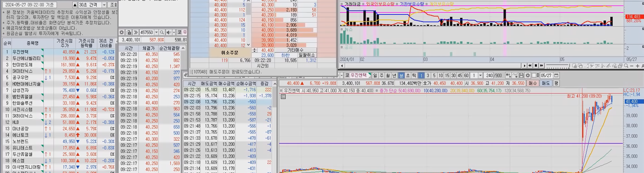Toggle the 60-minute interval button
The width and height of the screenshot is (644, 173).
pyautogui.click(x=466, y=75)
